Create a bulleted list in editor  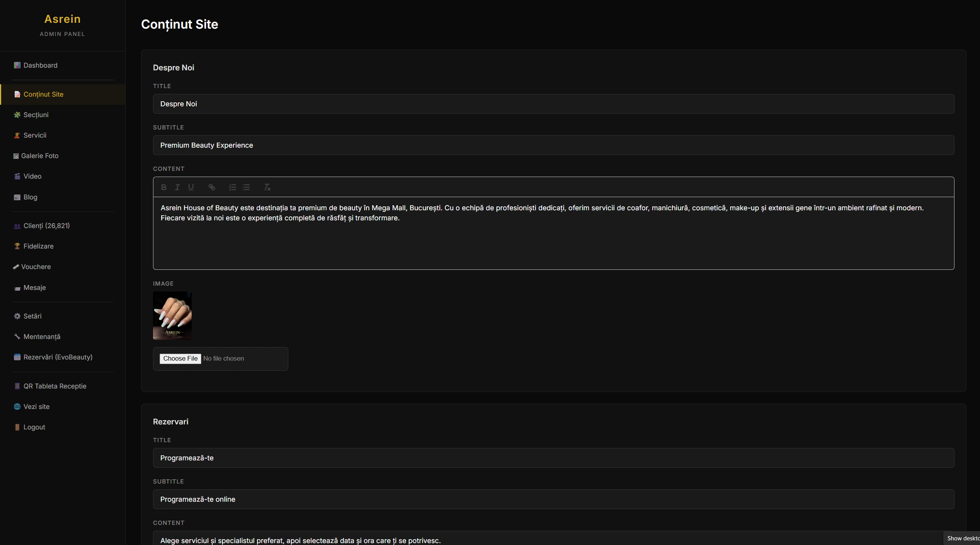click(x=246, y=187)
